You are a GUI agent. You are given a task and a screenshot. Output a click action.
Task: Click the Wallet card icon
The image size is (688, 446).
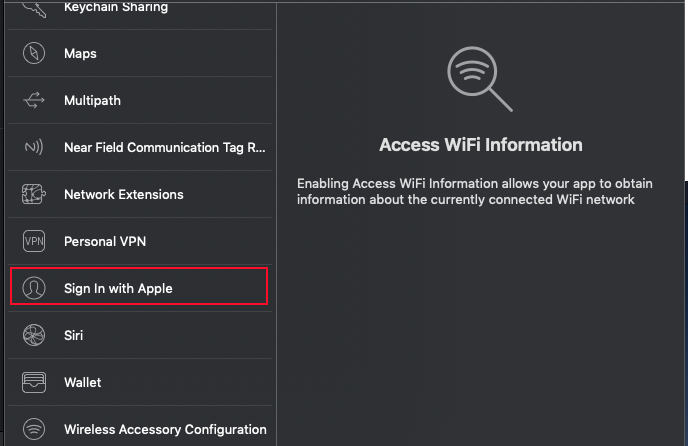34,382
